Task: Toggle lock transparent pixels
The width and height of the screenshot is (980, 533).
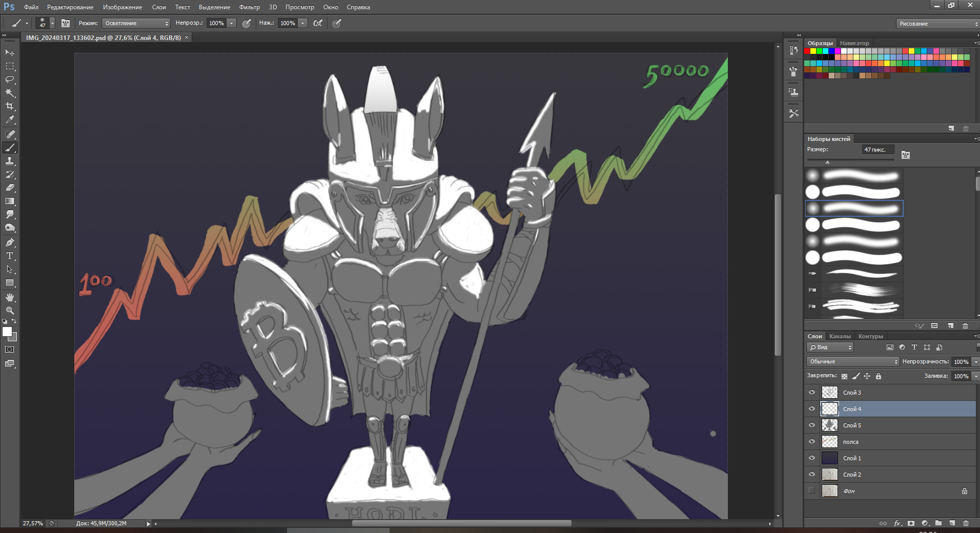Action: (x=844, y=376)
